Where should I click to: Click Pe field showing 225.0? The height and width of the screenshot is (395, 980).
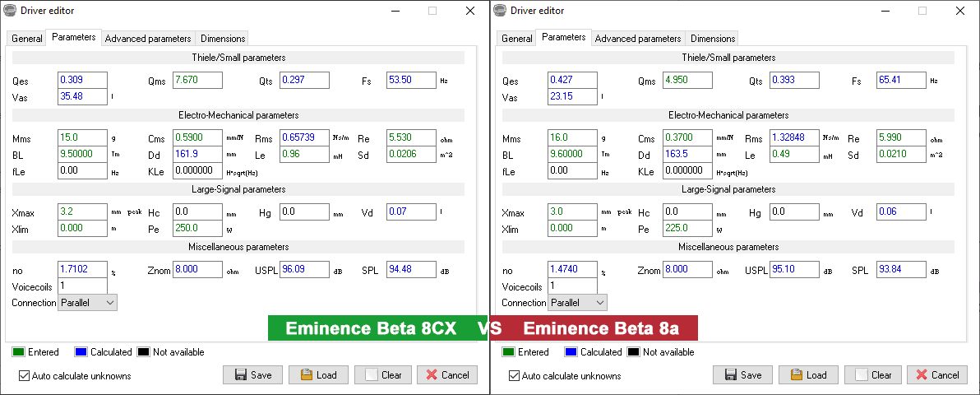click(687, 228)
